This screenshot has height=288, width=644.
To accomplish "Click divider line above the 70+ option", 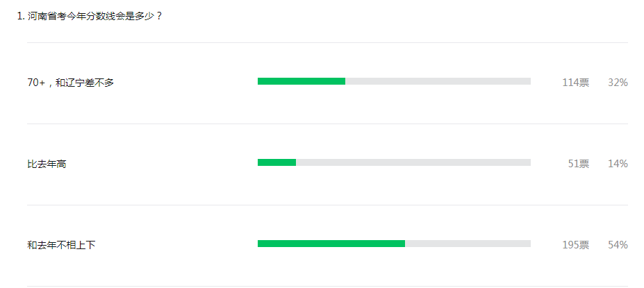I will click(327, 42).
